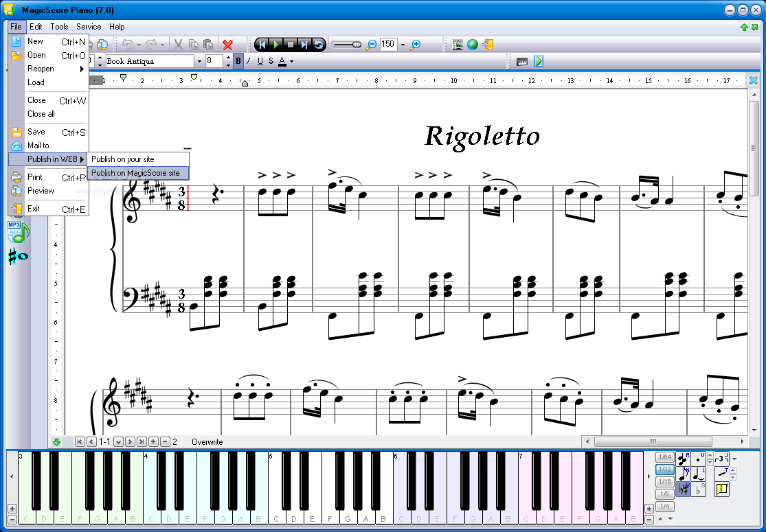Expand the triplet options dropdown arrow
Screen dimensions: 766x532
(x=734, y=459)
